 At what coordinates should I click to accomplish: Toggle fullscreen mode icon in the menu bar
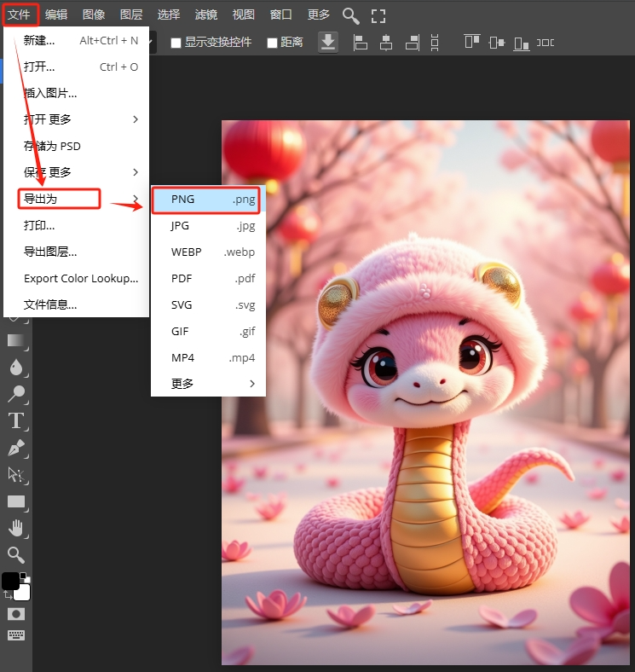378,16
